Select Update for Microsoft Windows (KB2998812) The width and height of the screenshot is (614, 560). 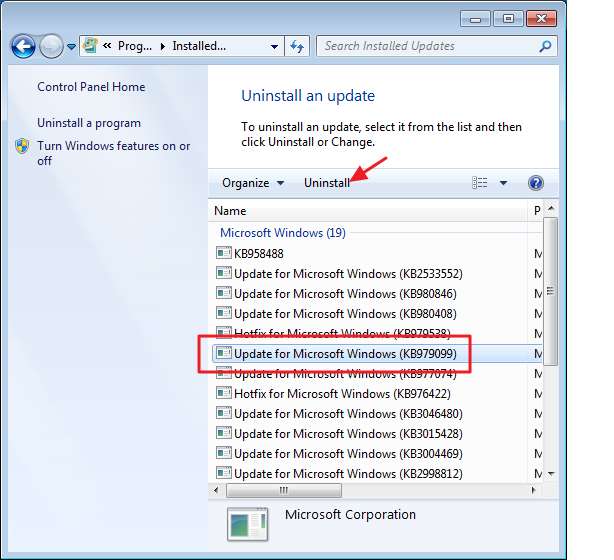click(376, 473)
